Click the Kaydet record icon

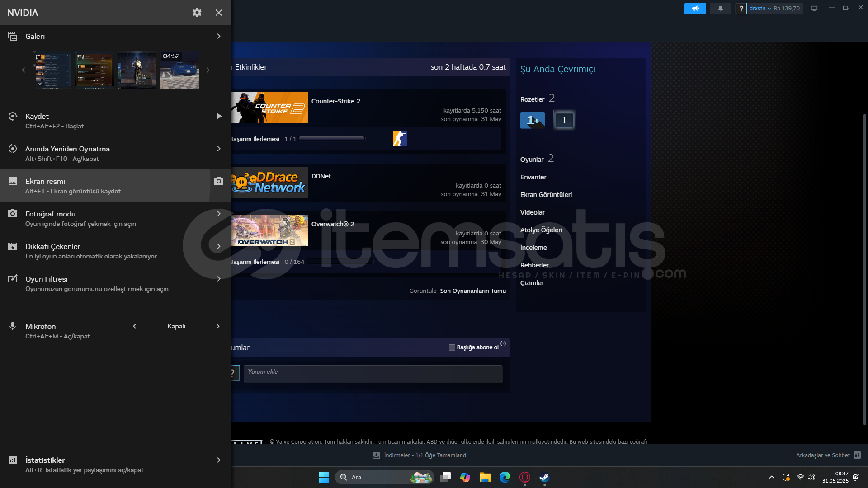[13, 116]
